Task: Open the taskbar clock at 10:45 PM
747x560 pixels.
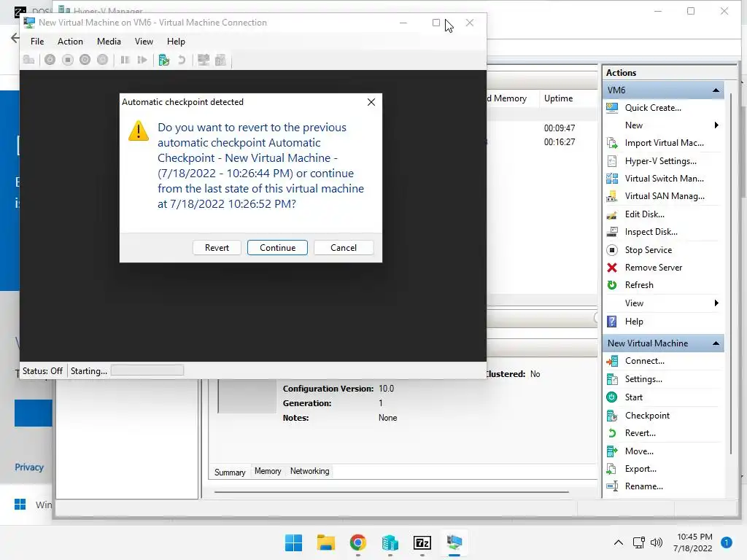Action: (x=693, y=542)
